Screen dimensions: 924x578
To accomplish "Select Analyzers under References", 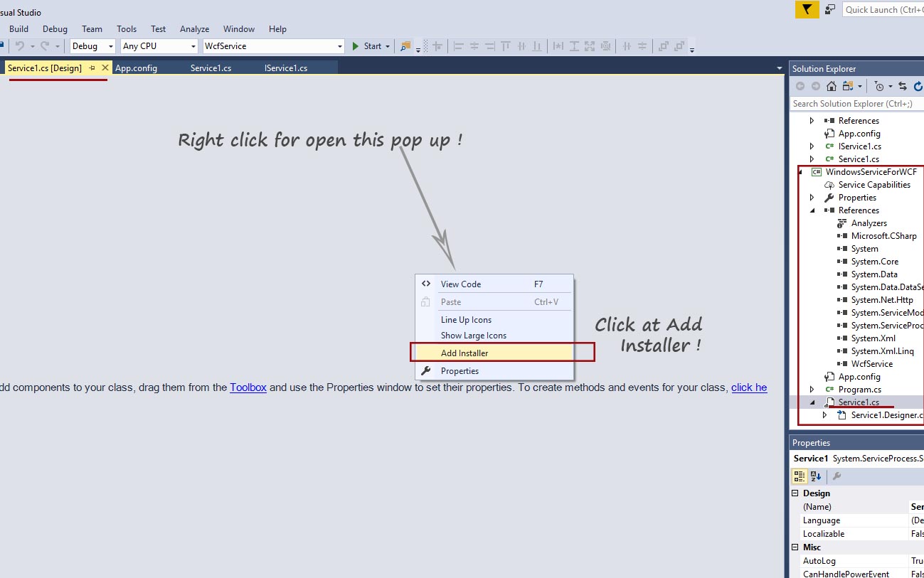I will 869,223.
